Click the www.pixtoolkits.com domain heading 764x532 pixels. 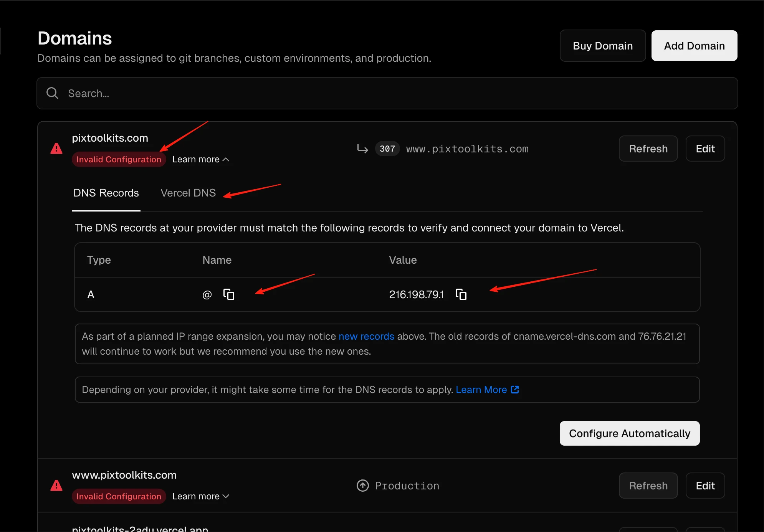[124, 475]
